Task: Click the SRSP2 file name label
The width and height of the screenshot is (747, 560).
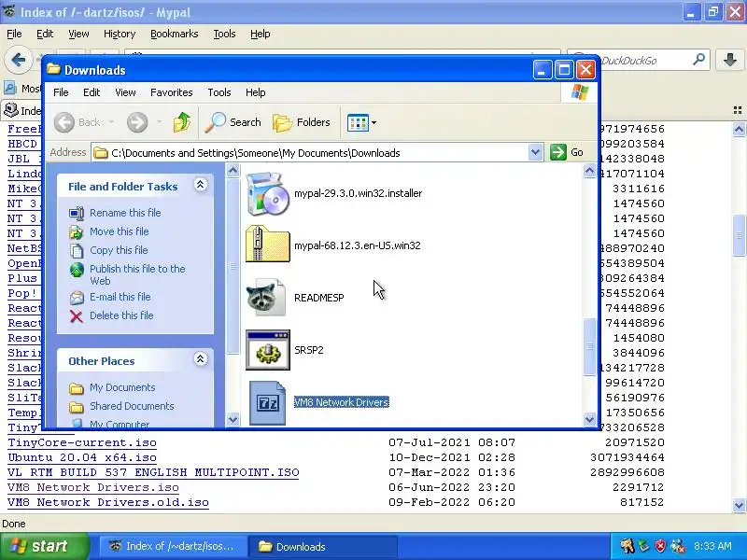Action: [x=309, y=350]
